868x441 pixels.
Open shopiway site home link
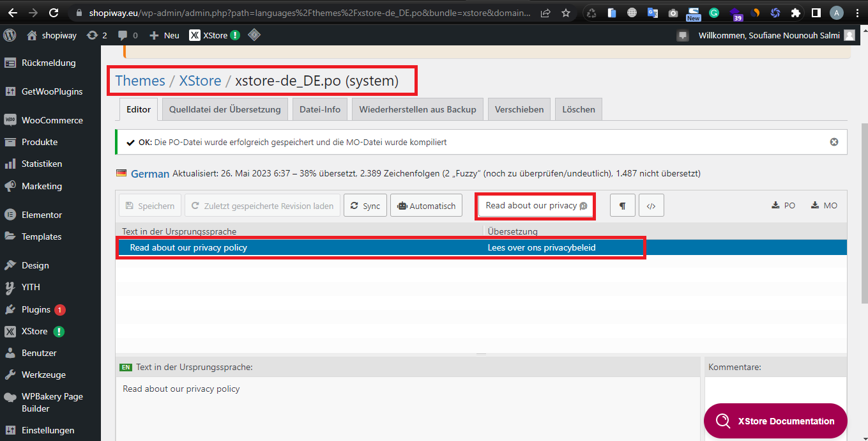click(x=51, y=35)
